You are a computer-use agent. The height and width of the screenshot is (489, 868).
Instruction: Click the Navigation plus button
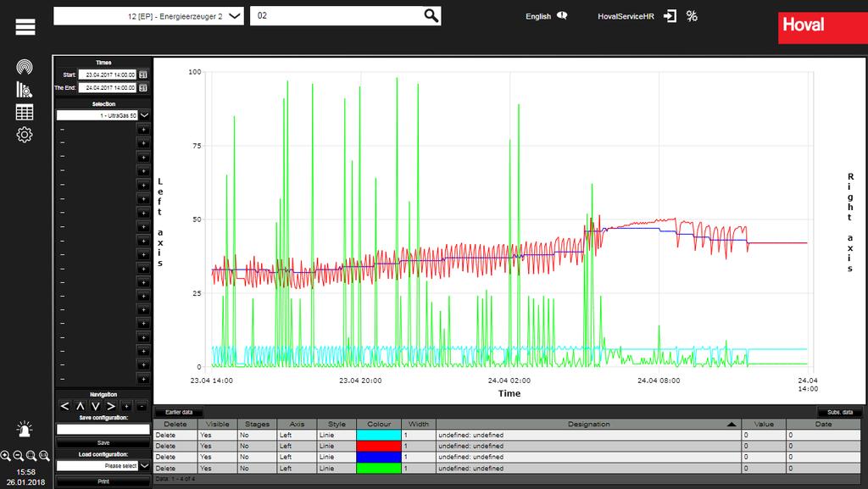point(126,407)
